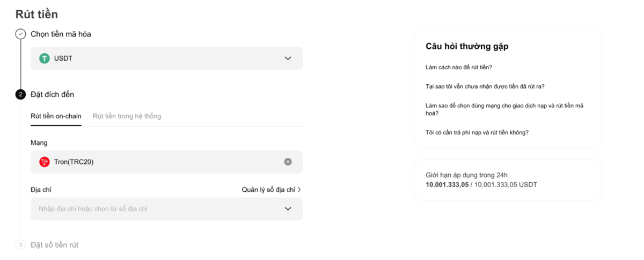Expand the address book dropdown arrow
The height and width of the screenshot is (260, 644).
pos(288,209)
